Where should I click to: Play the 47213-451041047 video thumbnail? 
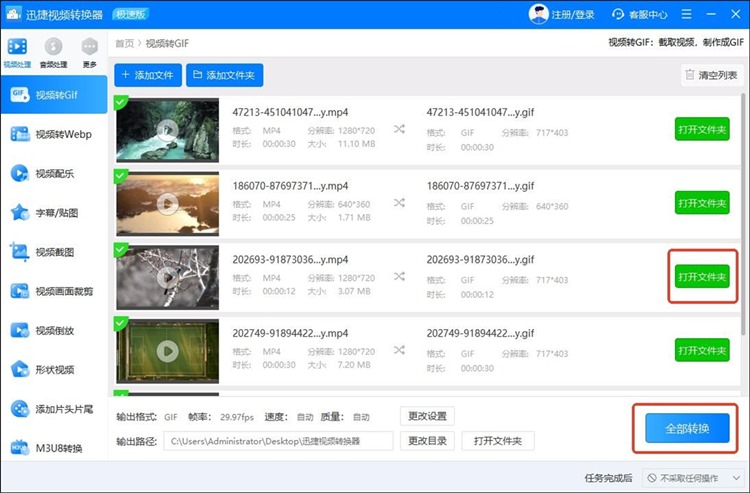[167, 130]
